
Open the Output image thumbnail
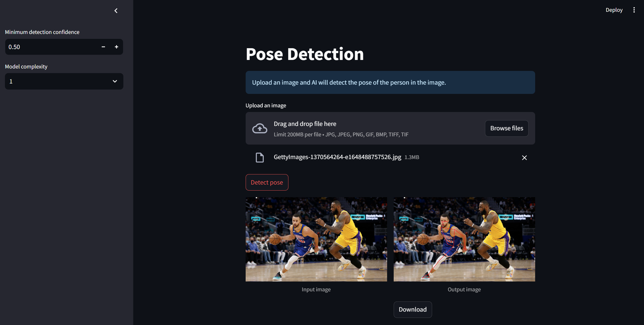coord(464,239)
